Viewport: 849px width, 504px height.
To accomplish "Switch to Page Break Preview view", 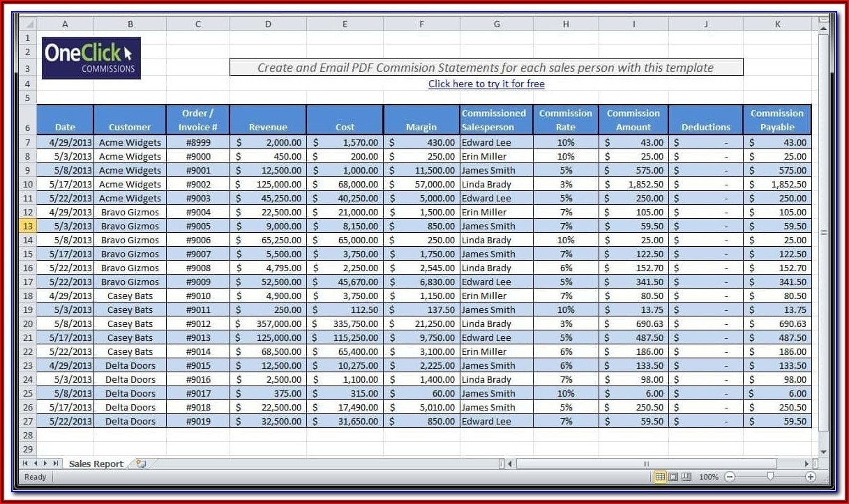I will (x=686, y=477).
